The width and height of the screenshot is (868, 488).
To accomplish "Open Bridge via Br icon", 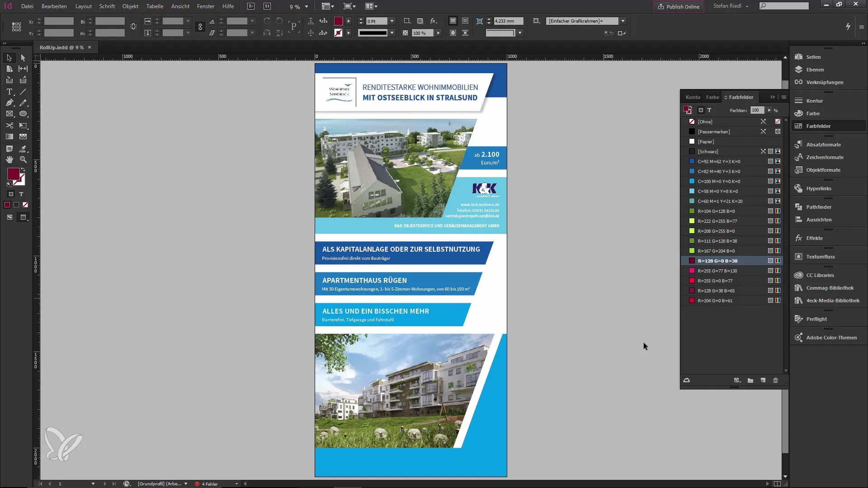I will tap(251, 6).
